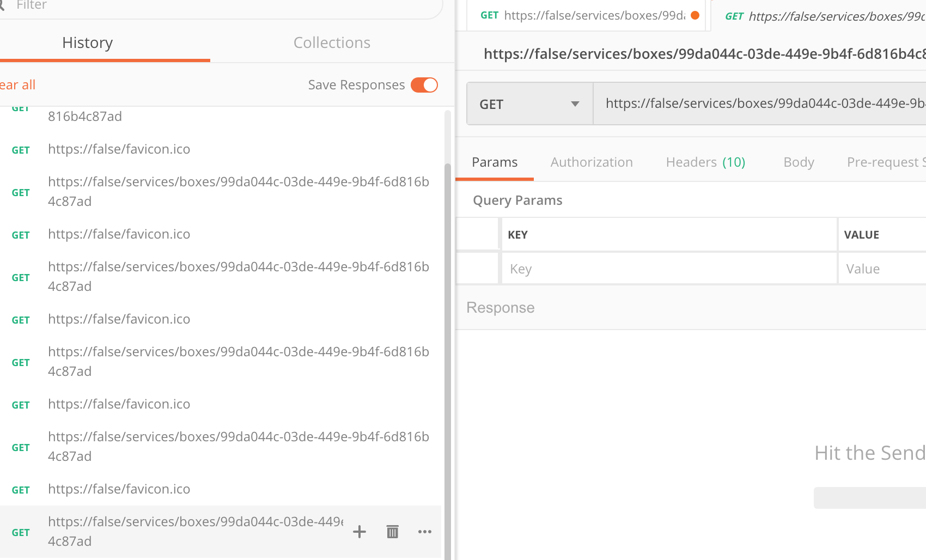Screen dimensions: 926x560
Task: Switch to the History tab
Action: [x=87, y=42]
